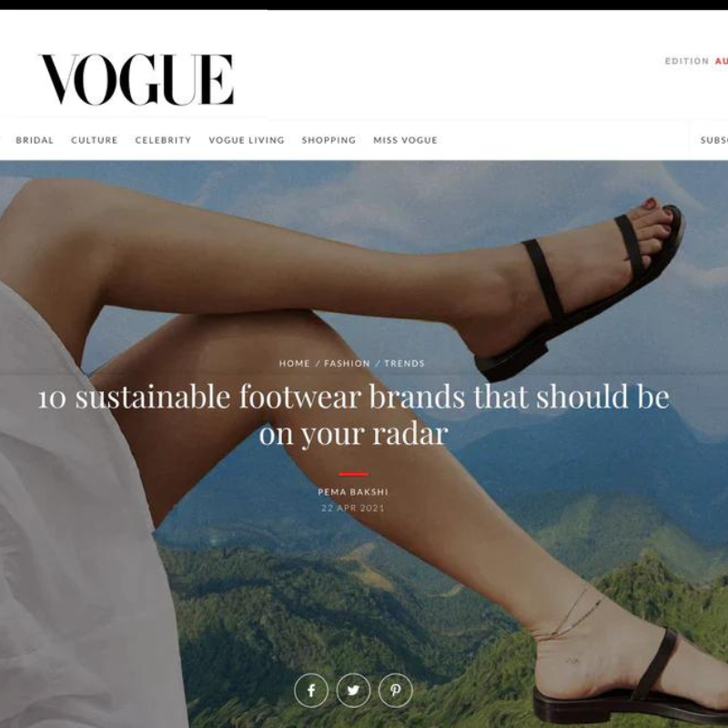Viewport: 728px width, 728px height.
Task: Click the Fashion breadcrumb link
Action: pos(347,363)
